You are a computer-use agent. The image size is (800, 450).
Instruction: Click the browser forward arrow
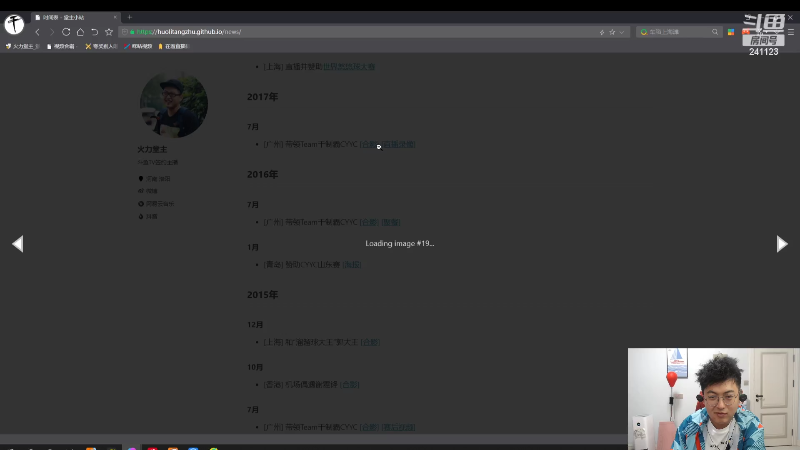52,32
